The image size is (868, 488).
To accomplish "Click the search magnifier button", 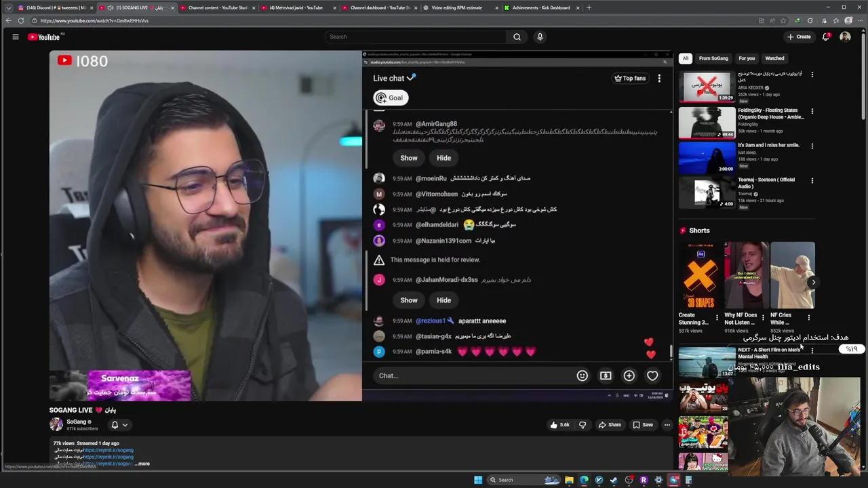I will (x=517, y=37).
